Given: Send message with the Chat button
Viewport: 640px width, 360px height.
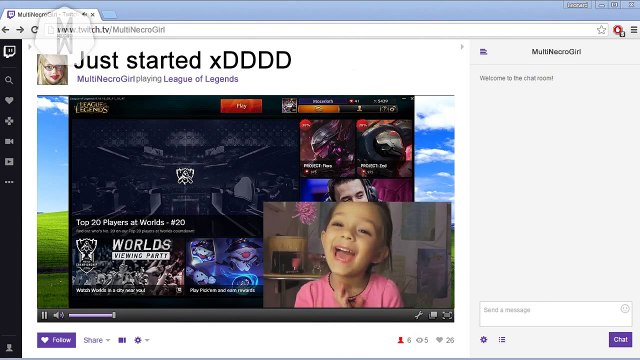Looking at the screenshot, I should [x=620, y=340].
